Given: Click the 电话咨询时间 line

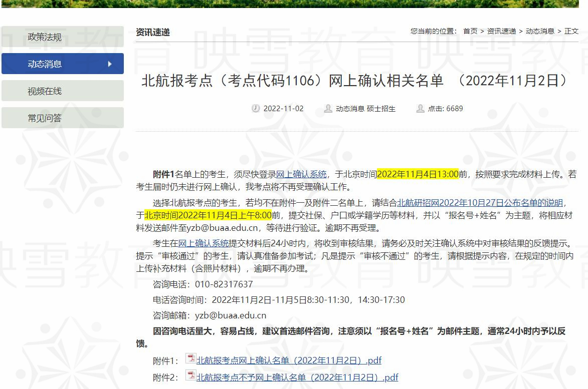Looking at the screenshot, I should 279,300.
